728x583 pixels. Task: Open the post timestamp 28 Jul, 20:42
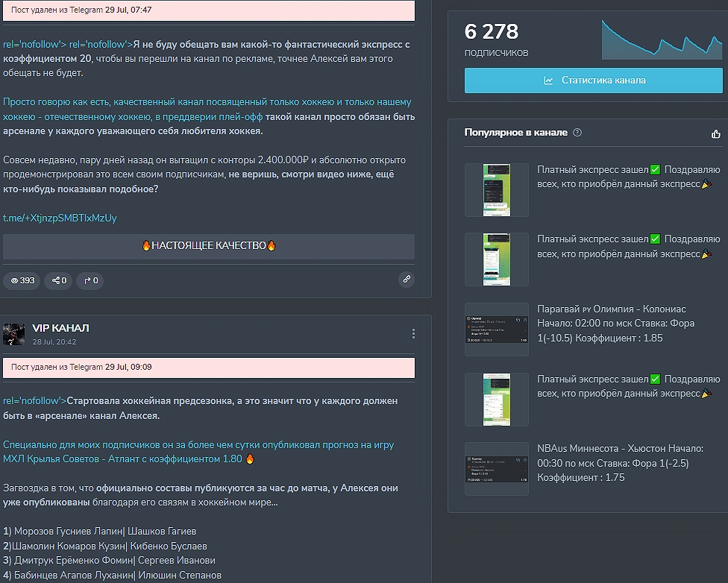coord(54,341)
